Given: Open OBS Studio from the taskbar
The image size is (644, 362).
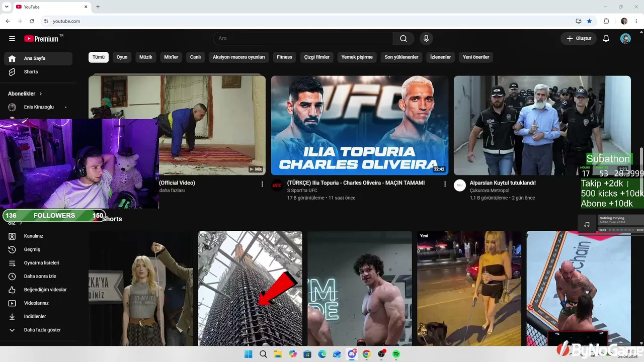Looking at the screenshot, I should pyautogui.click(x=381, y=354).
